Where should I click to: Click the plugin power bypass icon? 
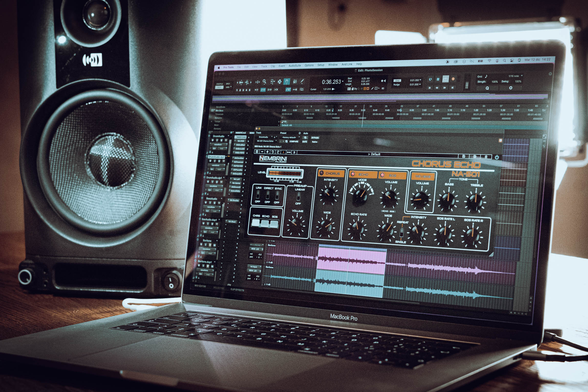click(x=497, y=157)
